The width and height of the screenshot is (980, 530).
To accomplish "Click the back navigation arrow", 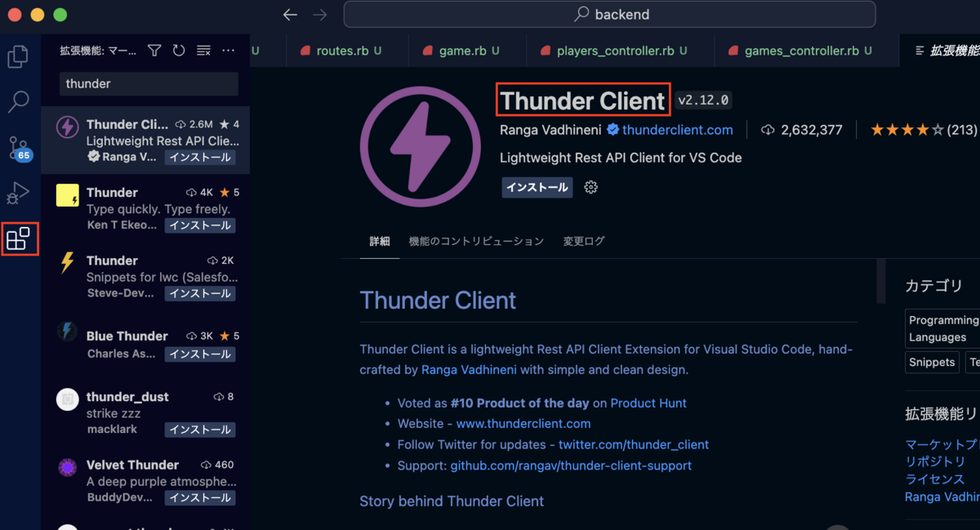I will tap(290, 15).
